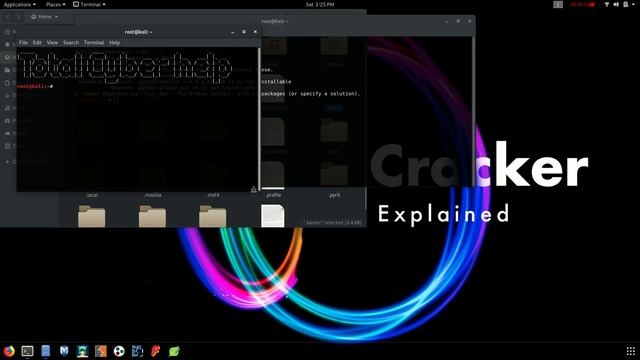
Task: Click the volume speaker icon
Action: [x=616, y=4]
